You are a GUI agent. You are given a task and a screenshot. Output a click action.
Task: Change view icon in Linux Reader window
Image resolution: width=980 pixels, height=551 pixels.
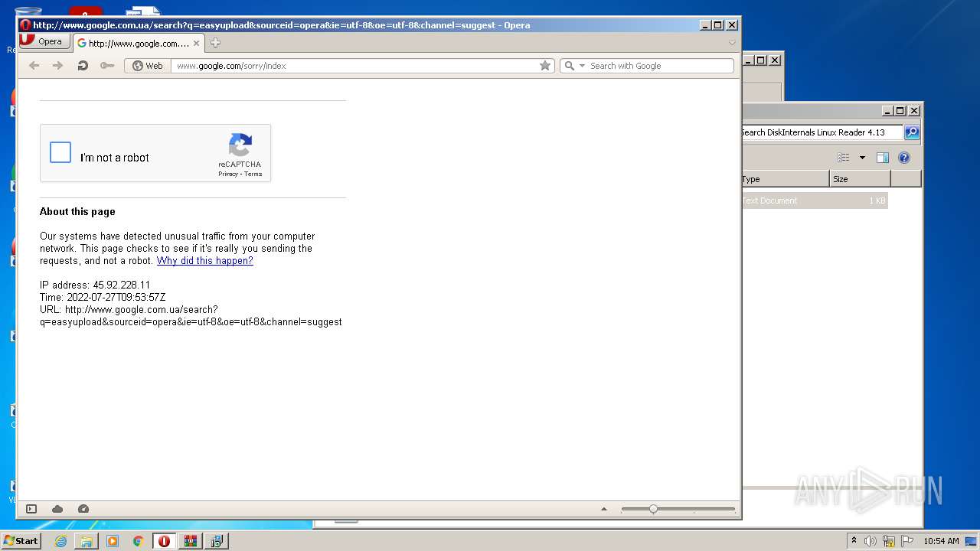tap(844, 158)
